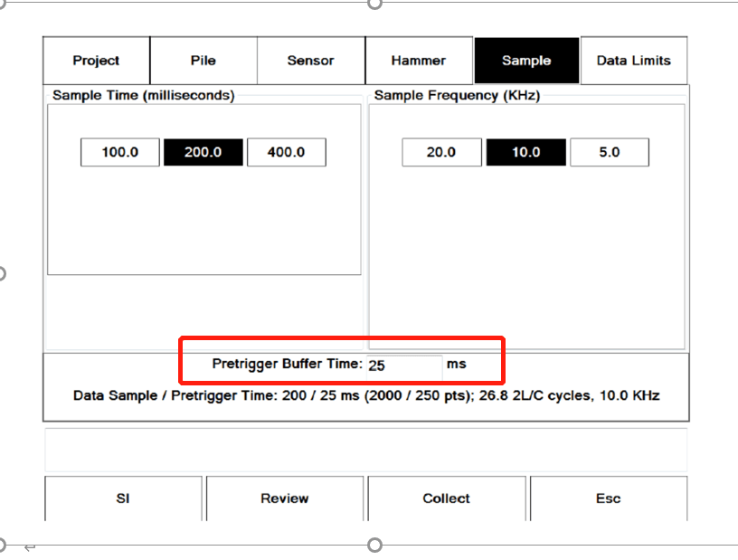
Task: Select the Hammer tab
Action: click(x=418, y=61)
